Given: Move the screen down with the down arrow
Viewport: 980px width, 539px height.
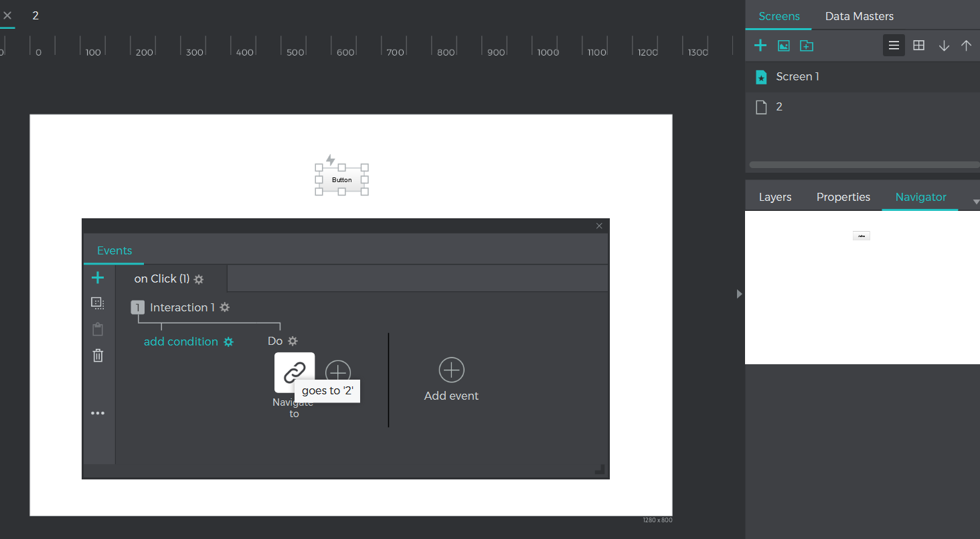Looking at the screenshot, I should (944, 46).
